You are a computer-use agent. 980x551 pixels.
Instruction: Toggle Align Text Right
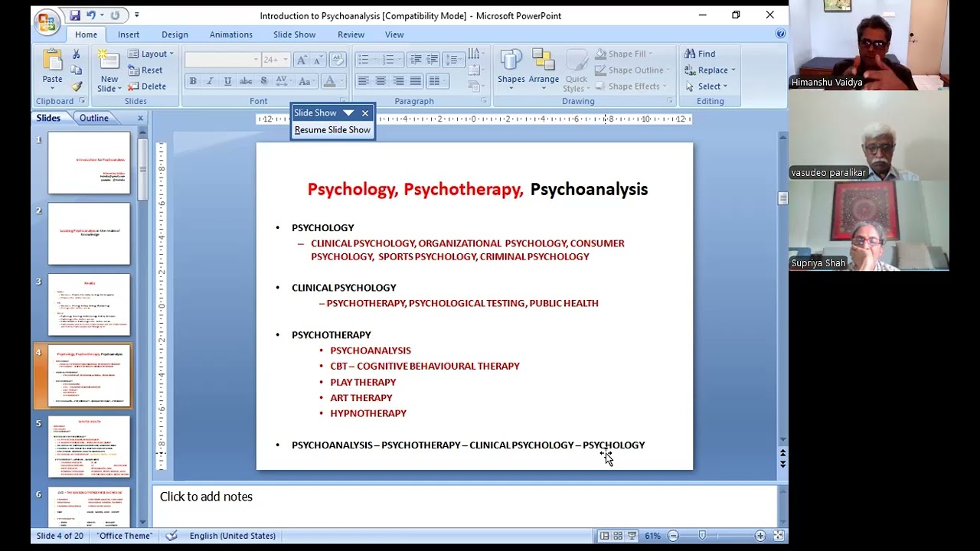pyautogui.click(x=398, y=81)
